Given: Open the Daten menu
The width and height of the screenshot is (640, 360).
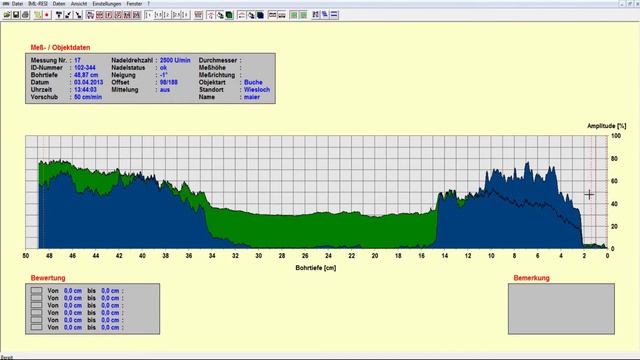Looking at the screenshot, I should 59,4.
